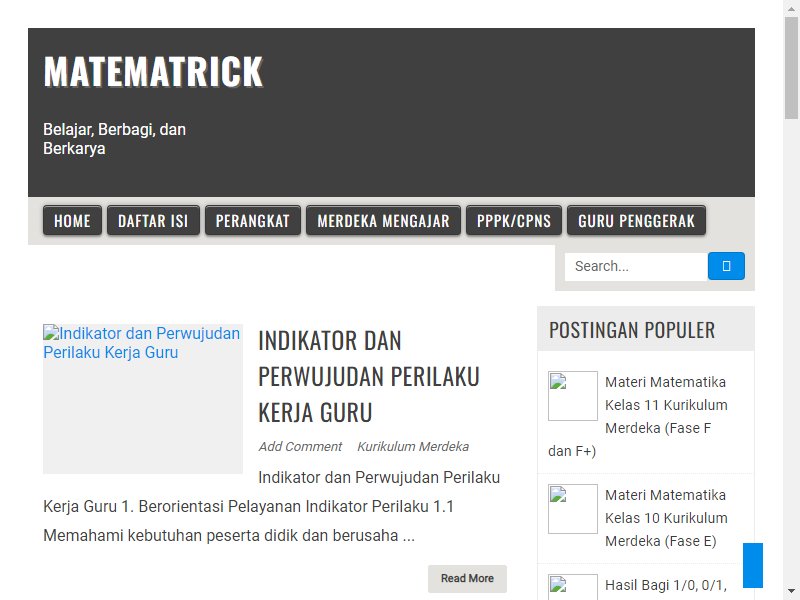
Task: Open the Kurikulum Merdeka category link
Action: tap(413, 446)
